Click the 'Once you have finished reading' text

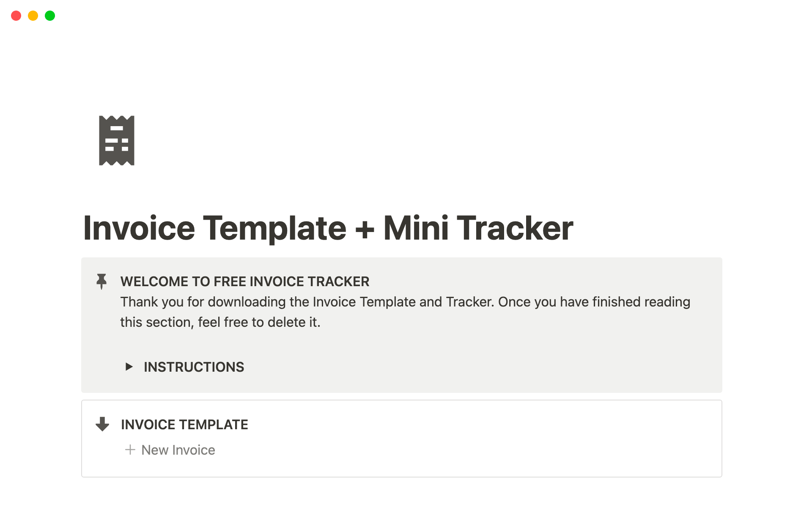coord(594,302)
